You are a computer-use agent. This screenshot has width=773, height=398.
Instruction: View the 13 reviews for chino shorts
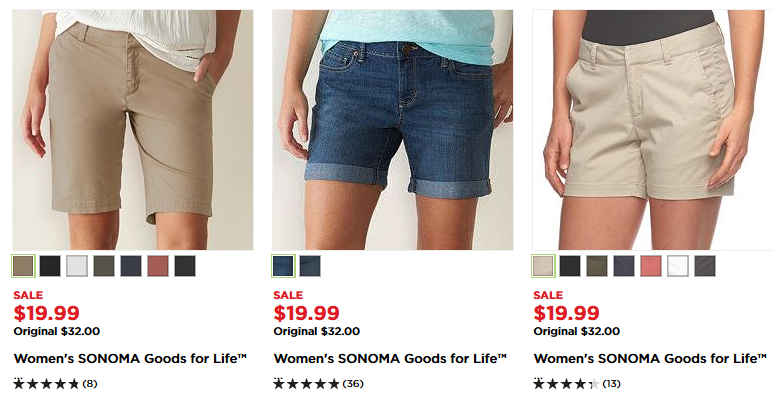click(x=577, y=383)
